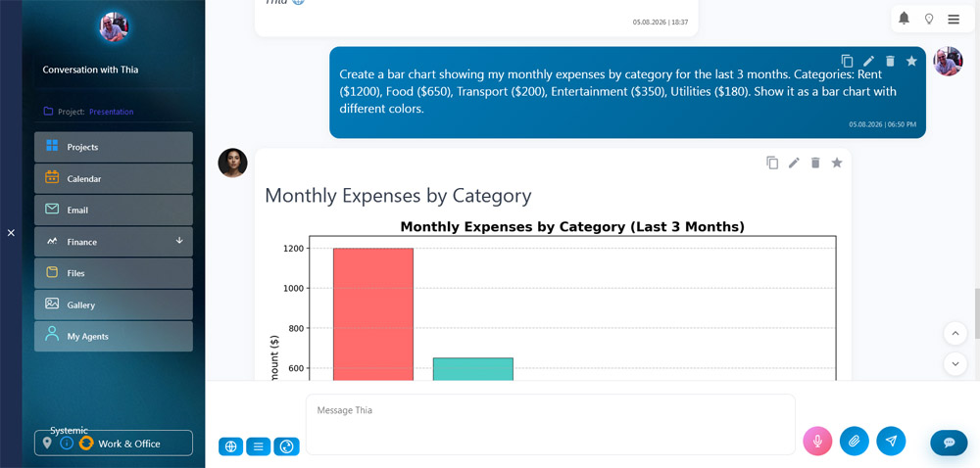Click the blue info icon in Systemic box
The height and width of the screenshot is (468, 980).
click(67, 444)
